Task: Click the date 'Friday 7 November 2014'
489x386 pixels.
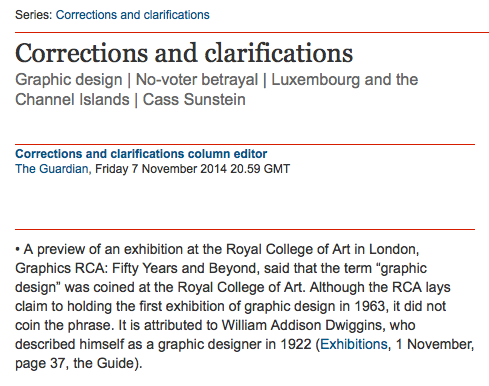Action: tap(161, 169)
